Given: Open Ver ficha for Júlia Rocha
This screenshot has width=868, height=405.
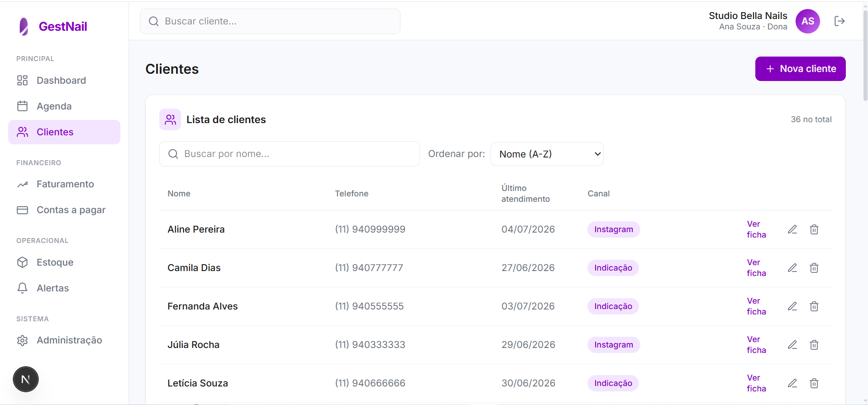Looking at the screenshot, I should pyautogui.click(x=756, y=345).
